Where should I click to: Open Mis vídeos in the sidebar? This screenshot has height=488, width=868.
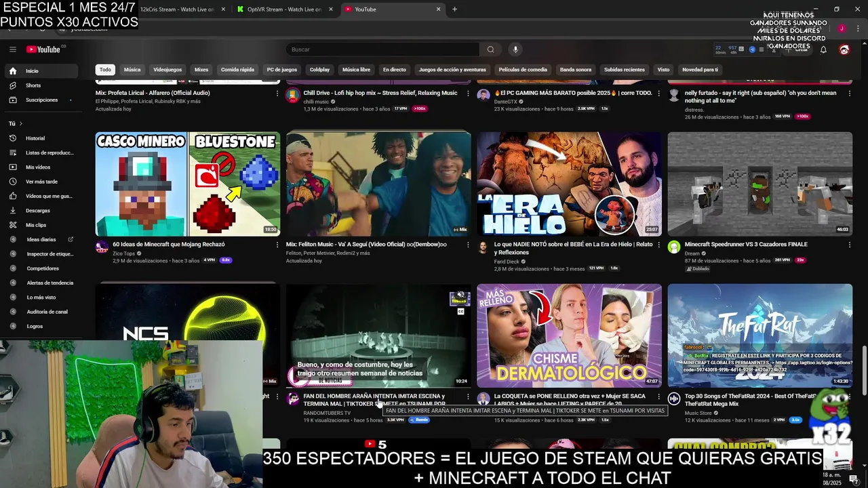pos(38,167)
